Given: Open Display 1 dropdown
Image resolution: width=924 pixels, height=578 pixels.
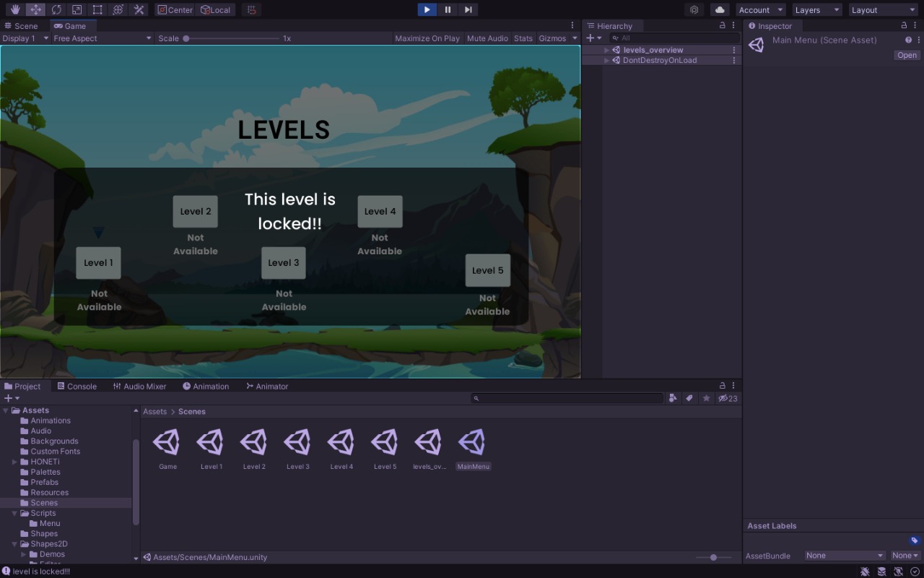Looking at the screenshot, I should 25,38.
